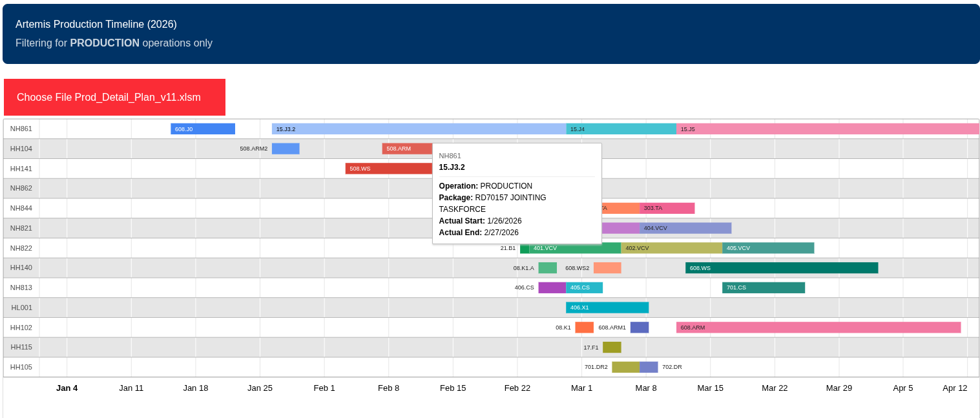The width and height of the screenshot is (980, 418).
Task: Click the NH844 row label
Action: 21,208
